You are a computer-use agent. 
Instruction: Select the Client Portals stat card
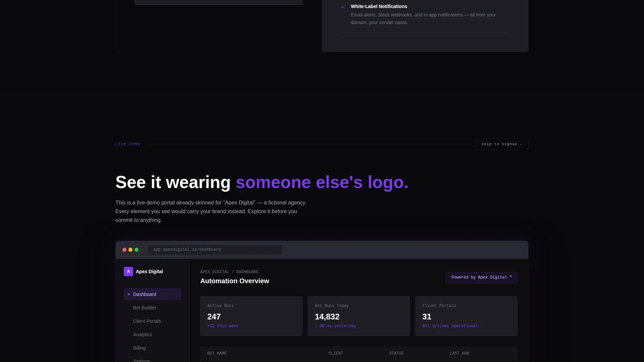coord(466,316)
